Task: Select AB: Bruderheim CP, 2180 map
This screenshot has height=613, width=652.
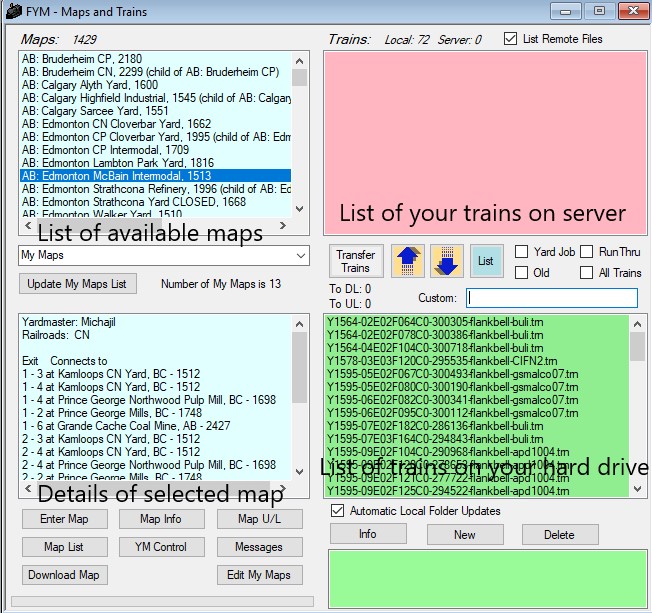Action: (156, 59)
